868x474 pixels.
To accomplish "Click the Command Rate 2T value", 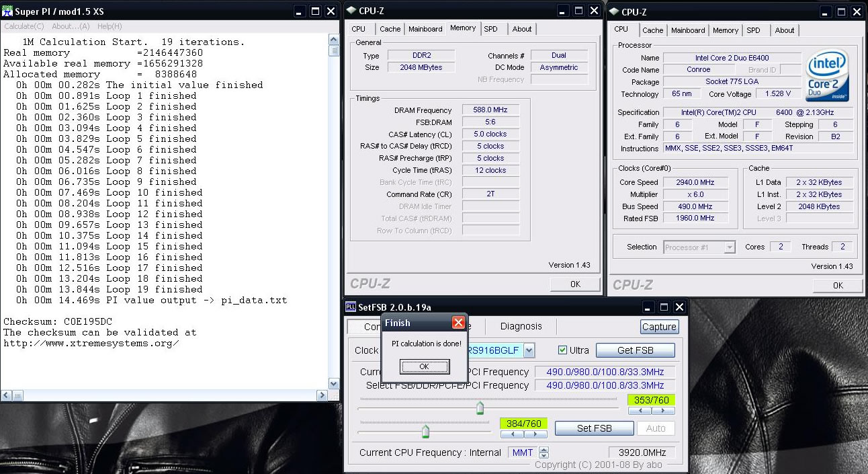I will pyautogui.click(x=490, y=194).
